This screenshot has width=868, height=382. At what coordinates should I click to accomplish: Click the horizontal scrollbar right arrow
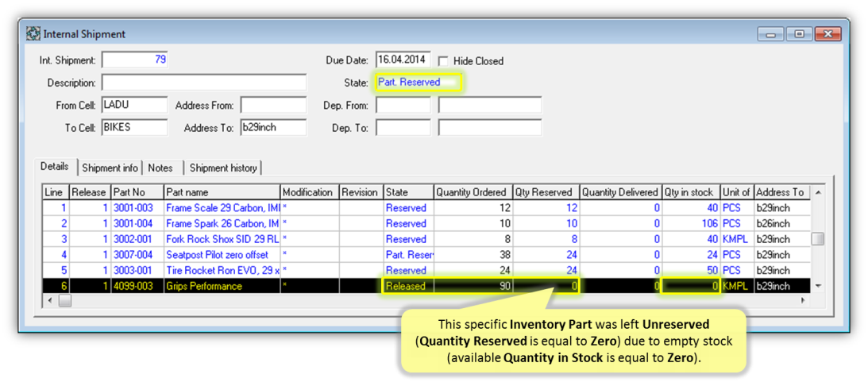pos(803,300)
